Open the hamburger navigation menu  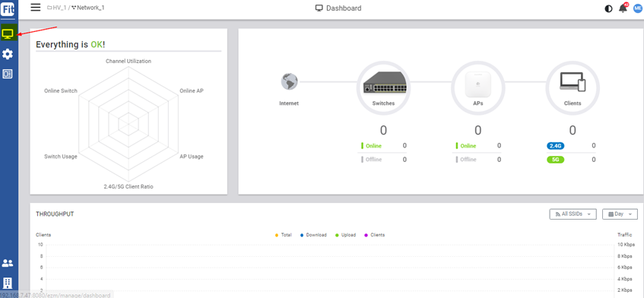pyautogui.click(x=36, y=8)
